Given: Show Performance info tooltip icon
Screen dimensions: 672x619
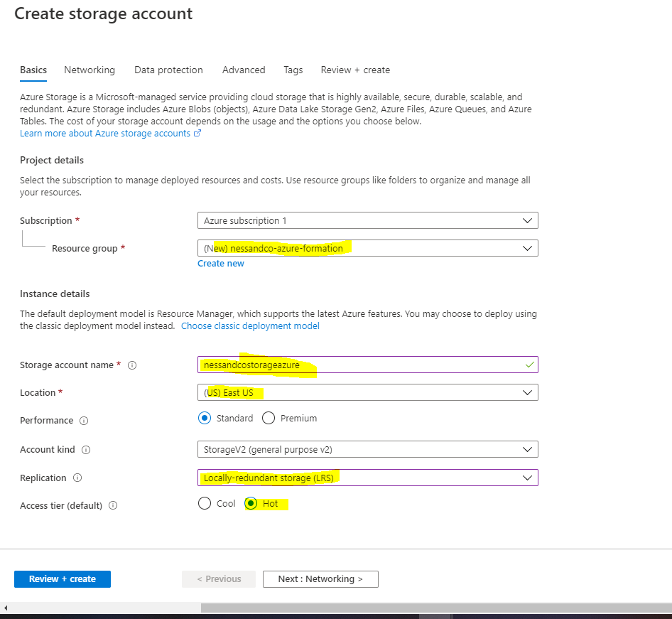Looking at the screenshot, I should point(84,421).
